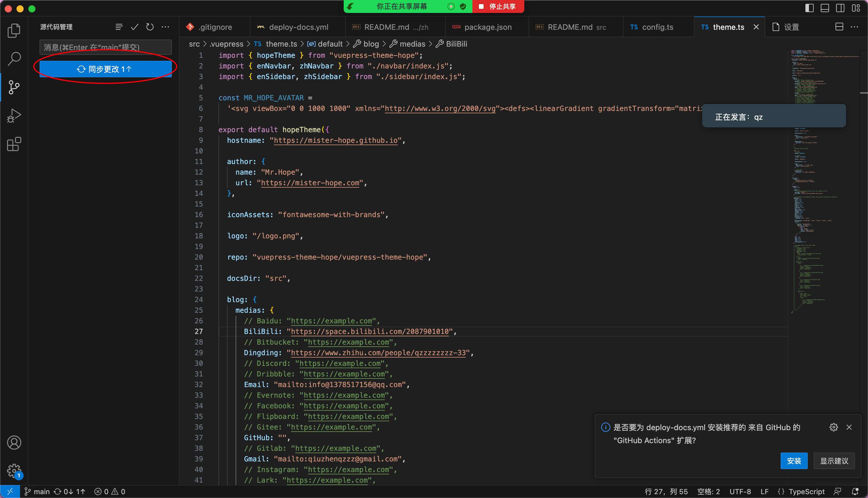Click the 同步更改 1↑ button
This screenshot has height=498, width=868.
(x=105, y=69)
